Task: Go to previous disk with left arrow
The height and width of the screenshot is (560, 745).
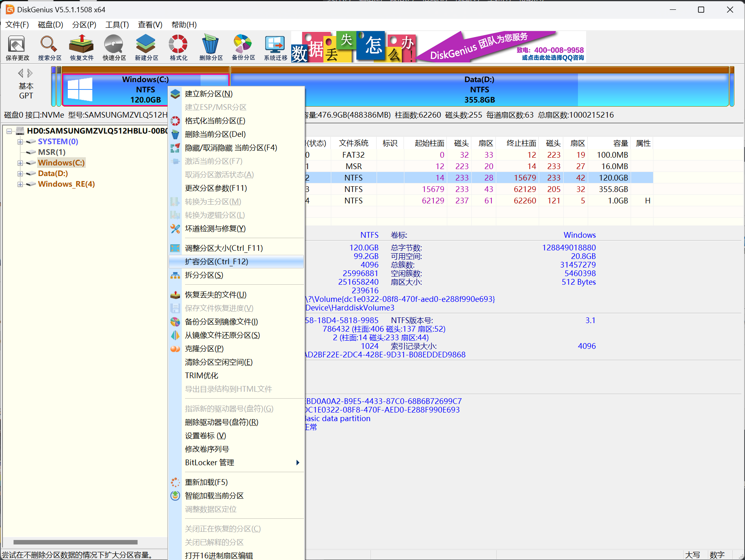Action: (x=20, y=73)
